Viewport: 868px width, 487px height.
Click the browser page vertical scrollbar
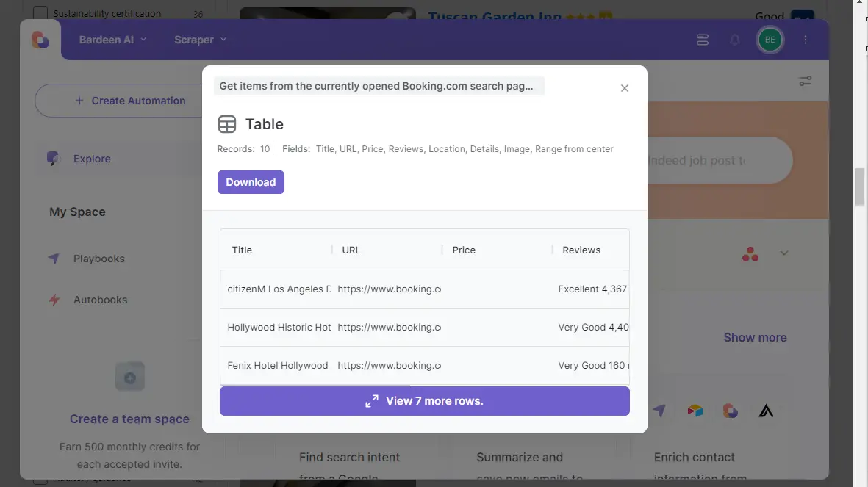[859, 187]
